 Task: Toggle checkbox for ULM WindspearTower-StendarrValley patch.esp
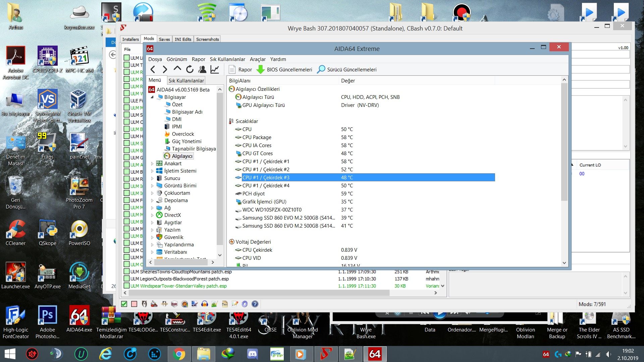tap(126, 286)
